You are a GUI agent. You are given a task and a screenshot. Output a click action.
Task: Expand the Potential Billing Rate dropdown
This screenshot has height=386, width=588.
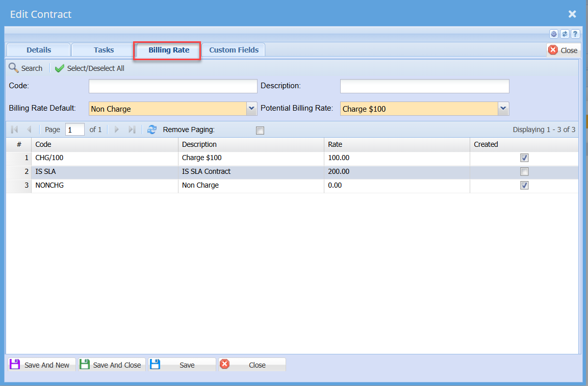[x=503, y=109]
